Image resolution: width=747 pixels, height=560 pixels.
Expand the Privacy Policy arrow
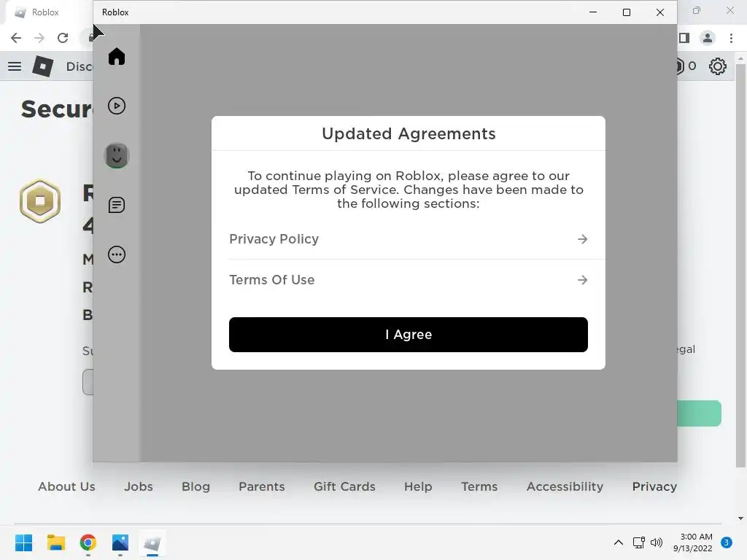tap(582, 239)
